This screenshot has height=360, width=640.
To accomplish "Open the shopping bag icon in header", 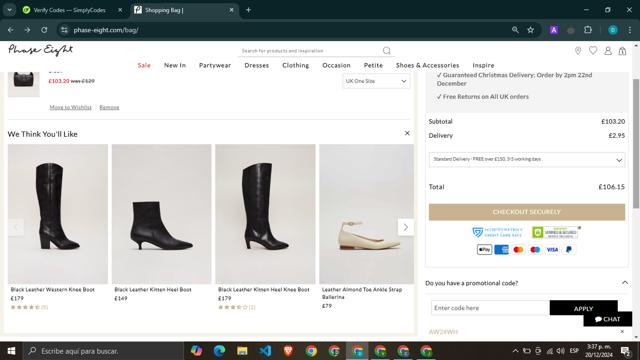I will point(622,51).
